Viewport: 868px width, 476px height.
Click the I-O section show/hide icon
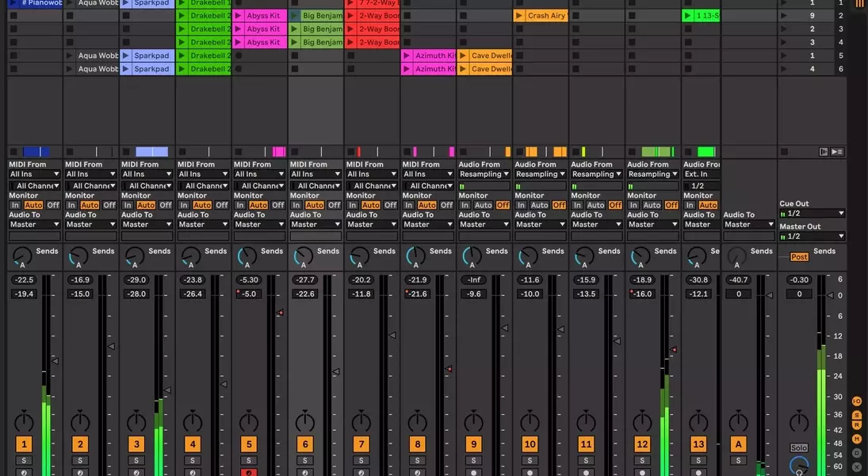click(x=857, y=401)
